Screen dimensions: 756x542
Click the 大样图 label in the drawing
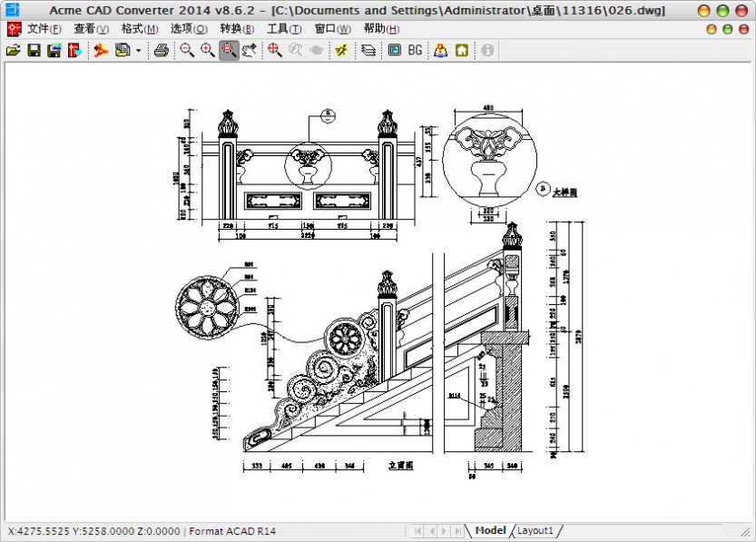click(x=565, y=192)
